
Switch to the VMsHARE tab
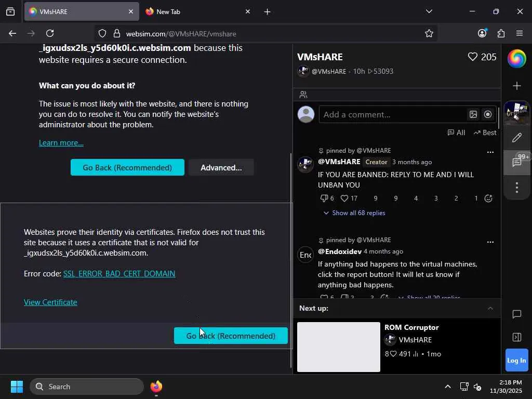[x=82, y=11]
